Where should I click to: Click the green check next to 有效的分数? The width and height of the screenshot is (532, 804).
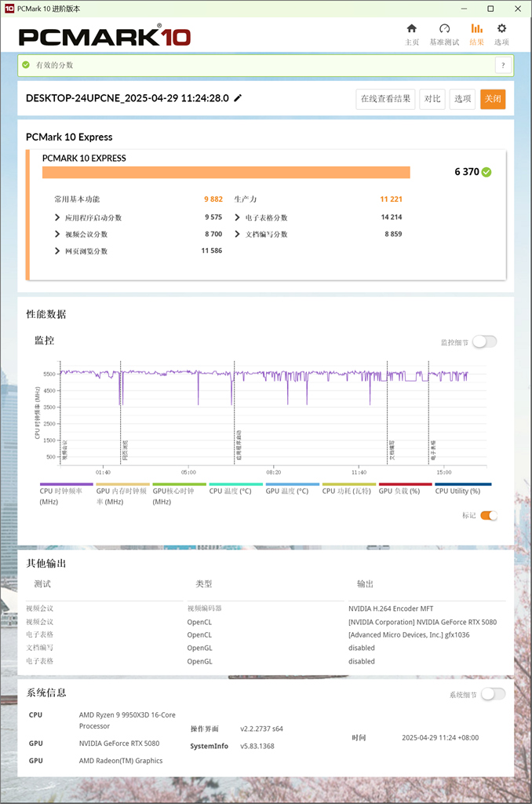tap(26, 65)
